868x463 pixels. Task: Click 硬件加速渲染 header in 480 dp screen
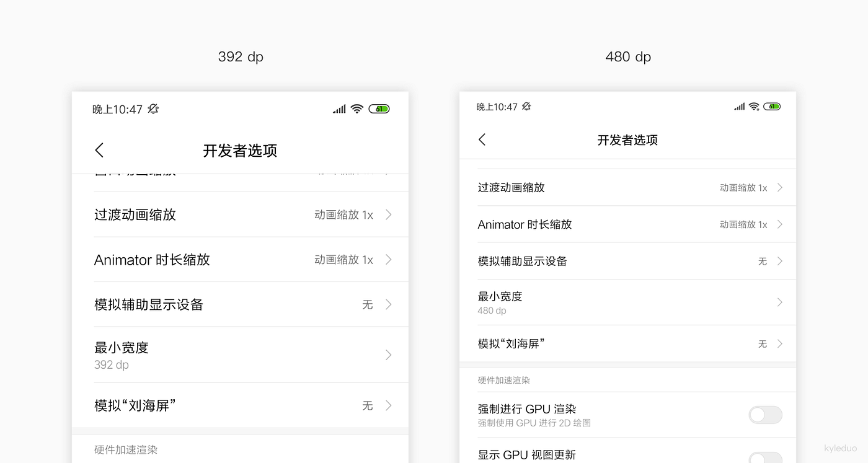(504, 380)
